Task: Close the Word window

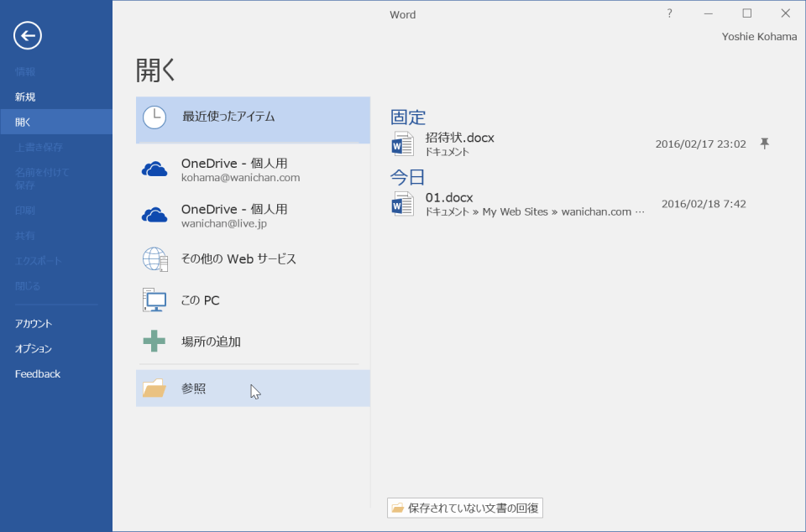Action: (786, 14)
